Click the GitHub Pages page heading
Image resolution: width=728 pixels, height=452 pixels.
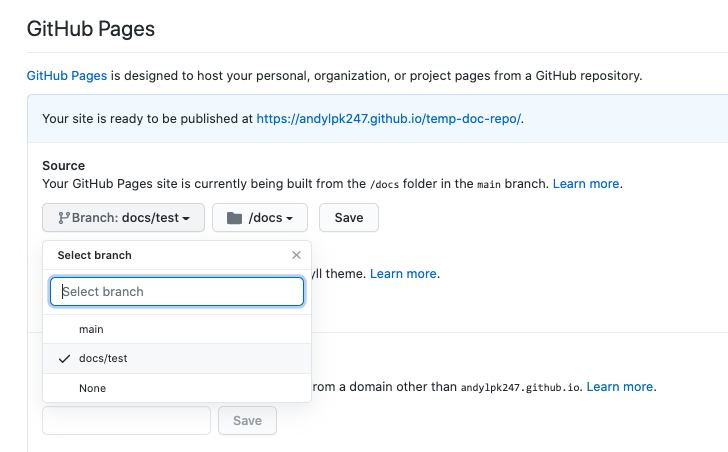(x=91, y=29)
